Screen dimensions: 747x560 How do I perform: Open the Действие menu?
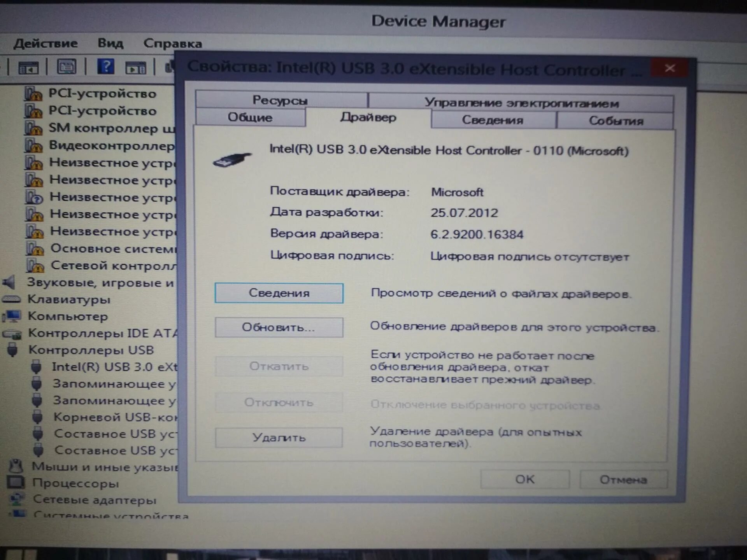point(46,43)
